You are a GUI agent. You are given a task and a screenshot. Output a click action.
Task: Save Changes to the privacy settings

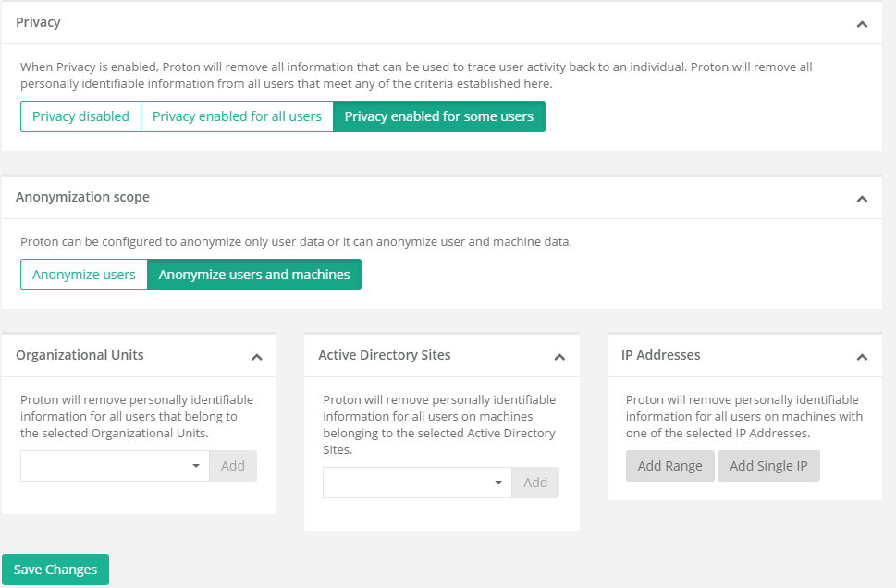click(55, 570)
